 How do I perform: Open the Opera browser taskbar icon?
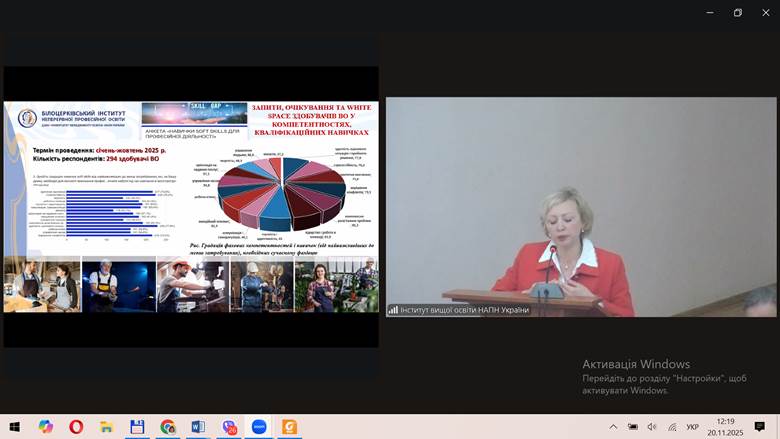pyautogui.click(x=76, y=426)
